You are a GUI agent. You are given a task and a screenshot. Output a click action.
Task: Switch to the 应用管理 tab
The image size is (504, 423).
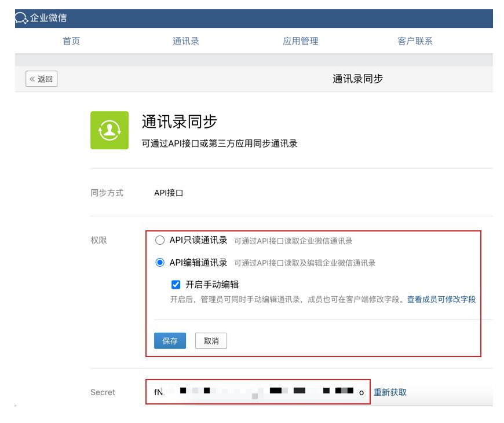(300, 41)
